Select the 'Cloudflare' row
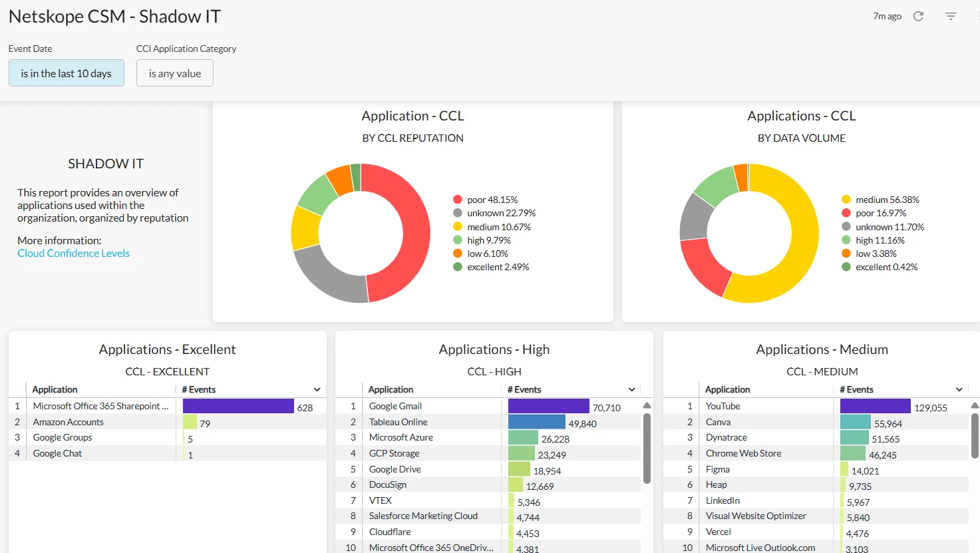Screen dimensions: 980x553 488,532
